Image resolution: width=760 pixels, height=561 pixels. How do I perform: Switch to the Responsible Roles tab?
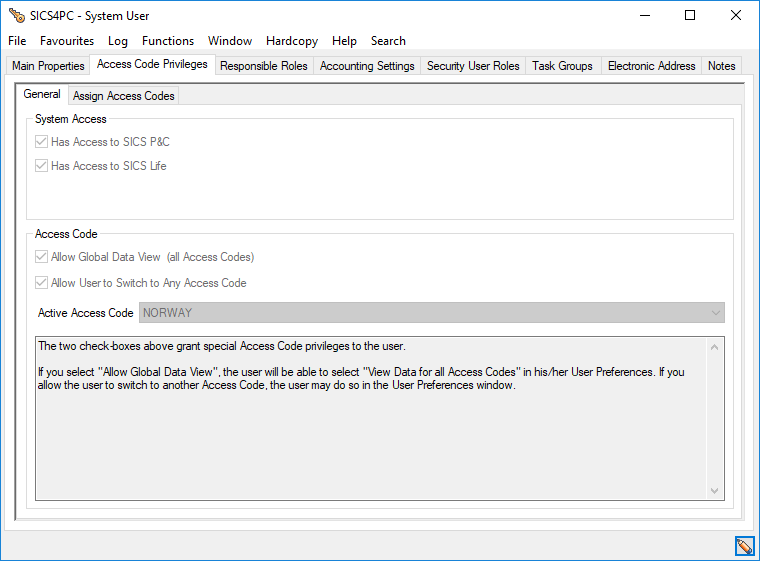264,66
